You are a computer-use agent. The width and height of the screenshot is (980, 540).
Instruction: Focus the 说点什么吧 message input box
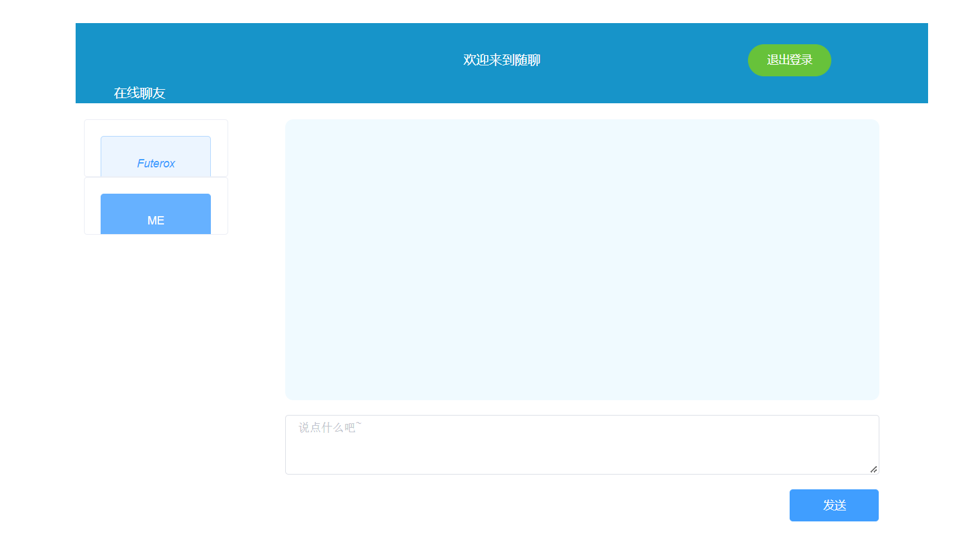pyautogui.click(x=582, y=444)
